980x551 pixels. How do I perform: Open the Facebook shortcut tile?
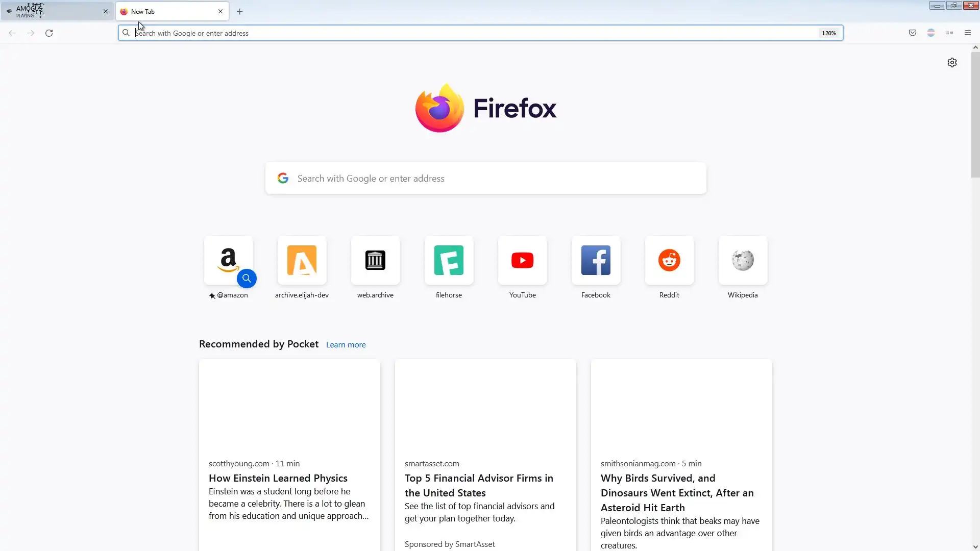[x=596, y=261]
